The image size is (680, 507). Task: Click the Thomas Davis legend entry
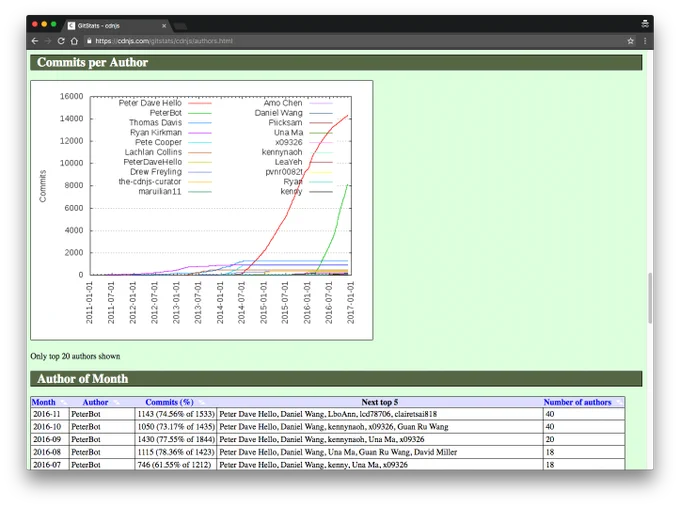pos(170,123)
